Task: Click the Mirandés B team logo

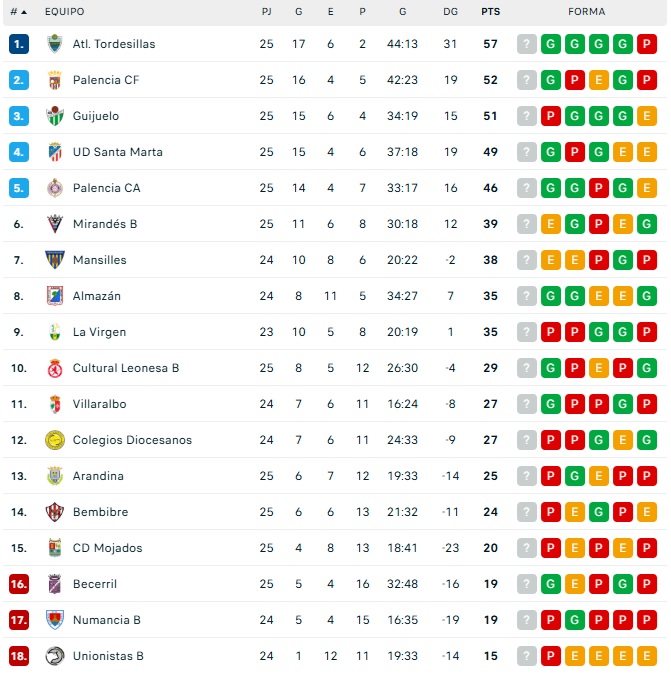Action: coord(54,224)
